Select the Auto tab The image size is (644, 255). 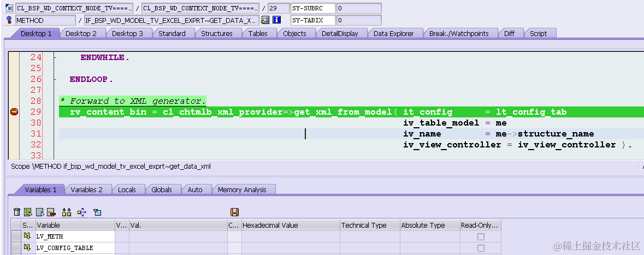click(194, 189)
